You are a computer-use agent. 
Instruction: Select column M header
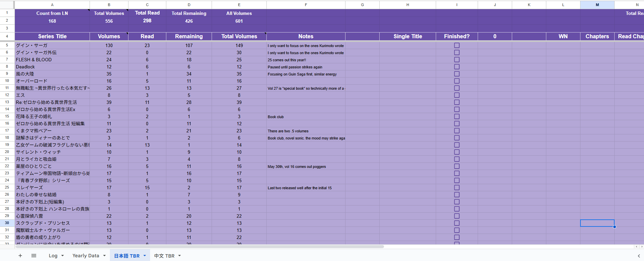pyautogui.click(x=597, y=5)
